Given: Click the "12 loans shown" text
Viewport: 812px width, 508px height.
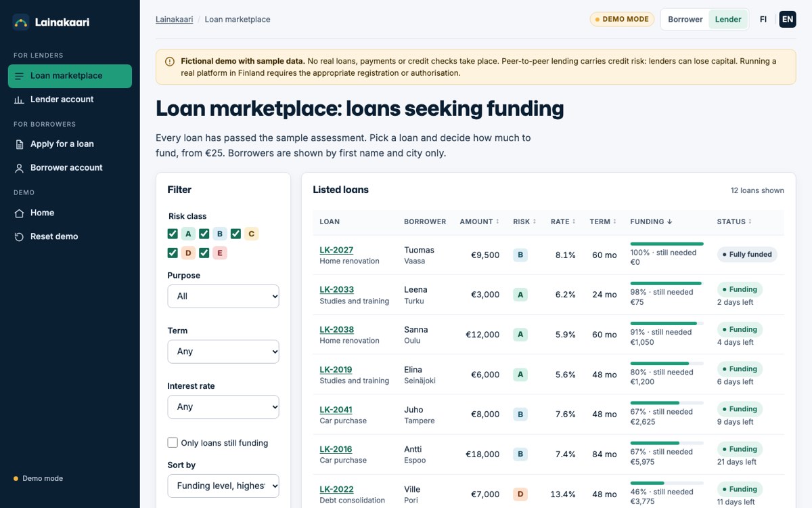Looking at the screenshot, I should [x=757, y=190].
